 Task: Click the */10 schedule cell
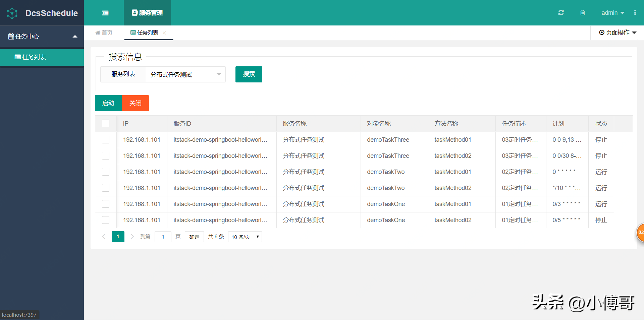point(567,188)
